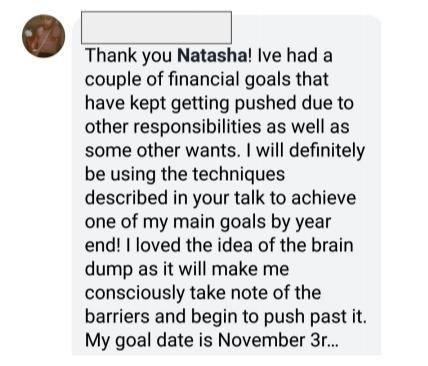
Task: Click the word 'barriers' in the comment
Action: (117, 316)
